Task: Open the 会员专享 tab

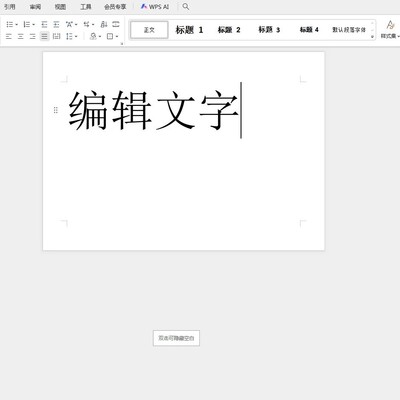Action: tap(115, 7)
